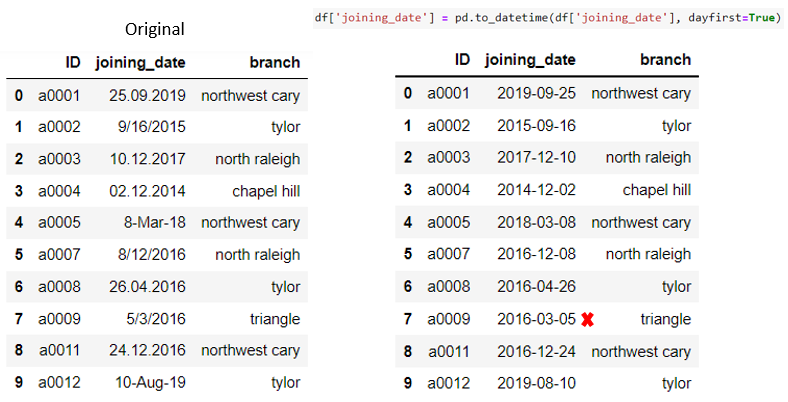Select ID a0002 in the Original table
The height and width of the screenshot is (402, 788).
pos(59,127)
